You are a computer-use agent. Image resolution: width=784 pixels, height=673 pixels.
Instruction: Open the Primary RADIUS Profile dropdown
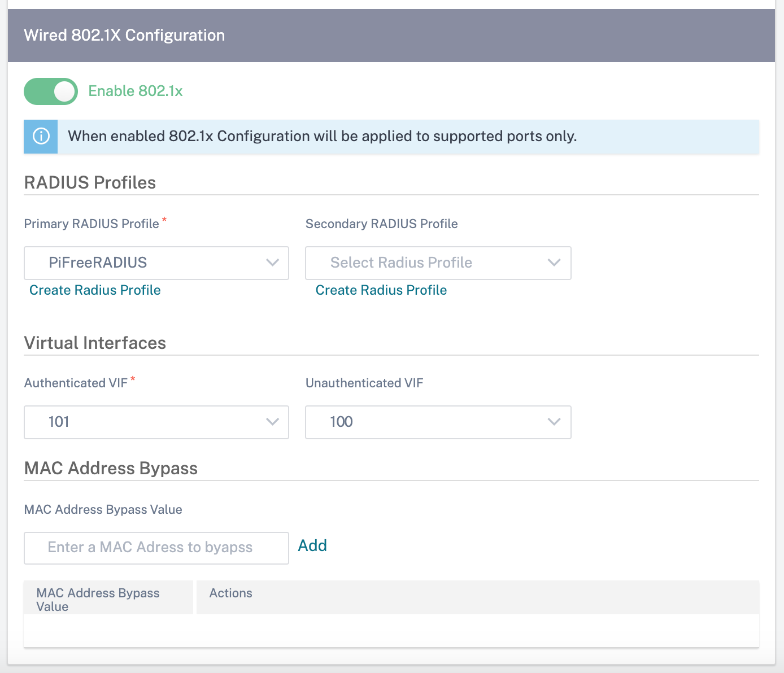[156, 263]
